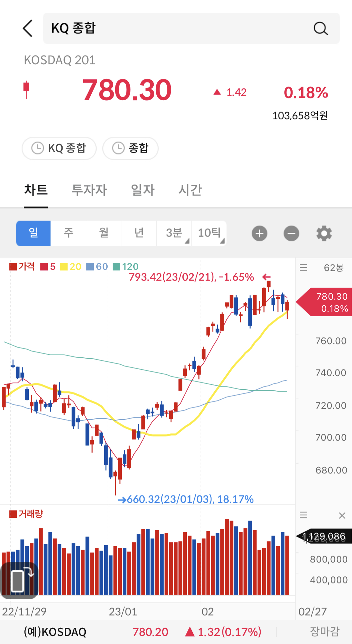
Task: Select the KQ 종합 search field
Action: [x=191, y=28]
